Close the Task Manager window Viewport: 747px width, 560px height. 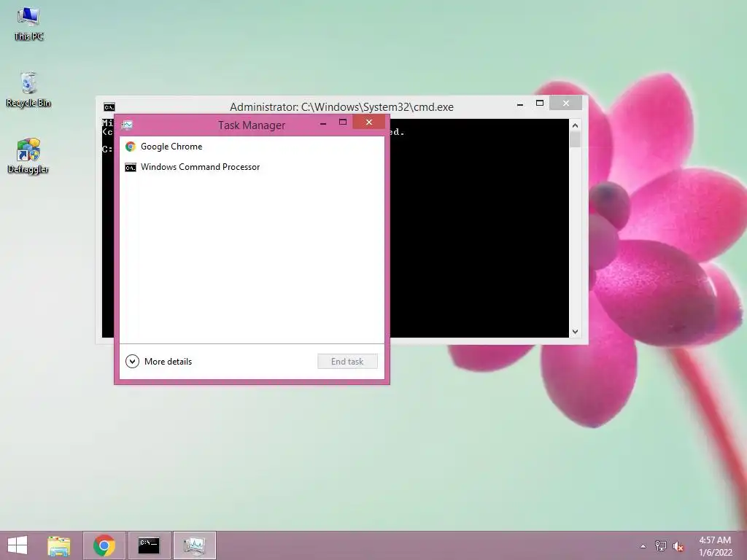(x=368, y=122)
